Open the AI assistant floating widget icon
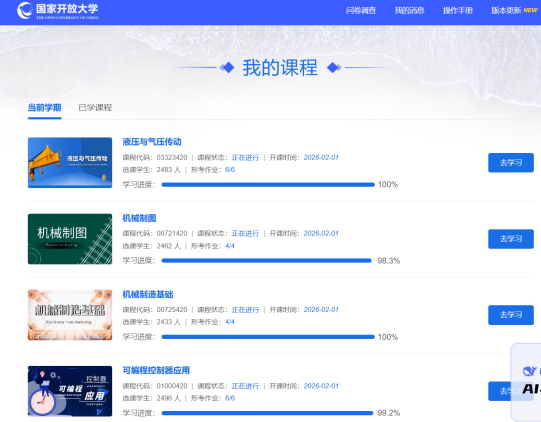This screenshot has width=541, height=422. 529,372
